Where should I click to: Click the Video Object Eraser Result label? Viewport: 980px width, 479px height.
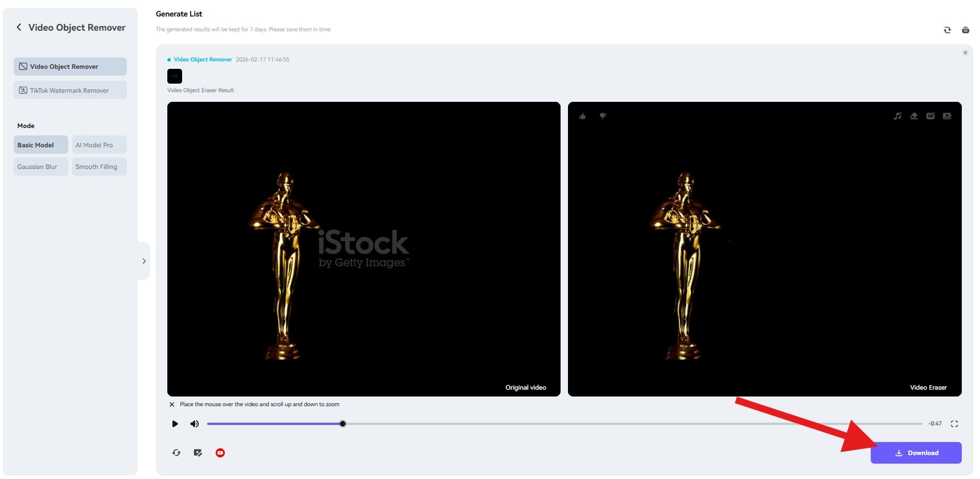click(200, 90)
